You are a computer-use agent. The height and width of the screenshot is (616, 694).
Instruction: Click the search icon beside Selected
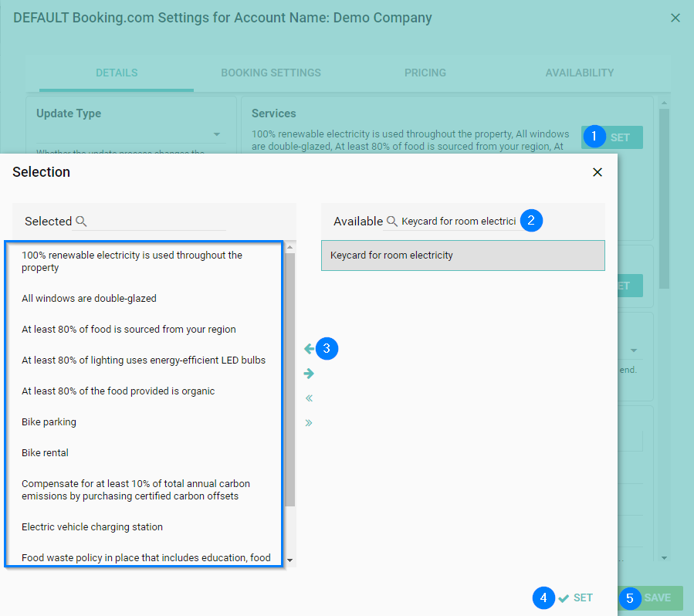[81, 222]
